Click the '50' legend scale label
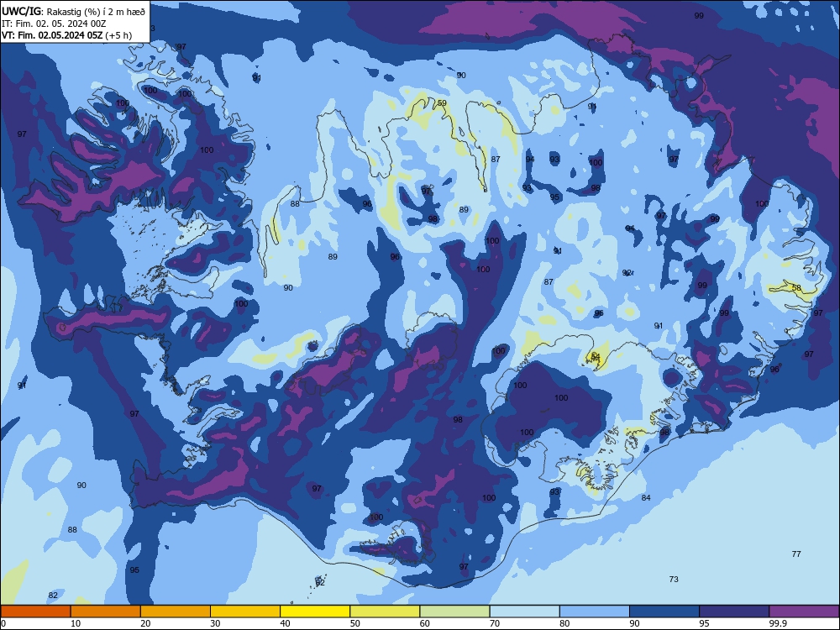 click(x=354, y=623)
